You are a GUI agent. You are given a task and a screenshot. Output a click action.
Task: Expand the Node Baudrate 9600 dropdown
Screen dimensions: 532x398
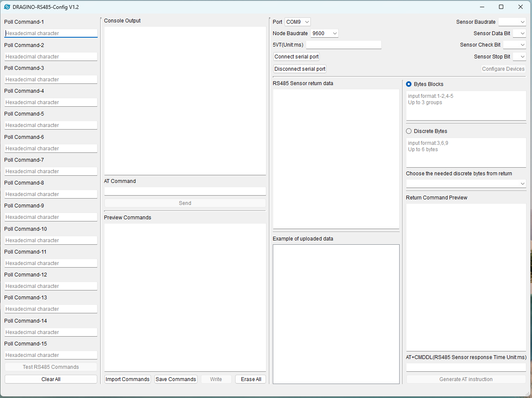click(324, 33)
